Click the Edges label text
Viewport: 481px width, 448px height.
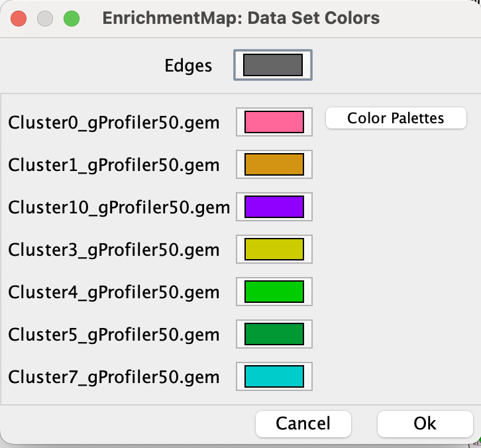click(x=188, y=66)
